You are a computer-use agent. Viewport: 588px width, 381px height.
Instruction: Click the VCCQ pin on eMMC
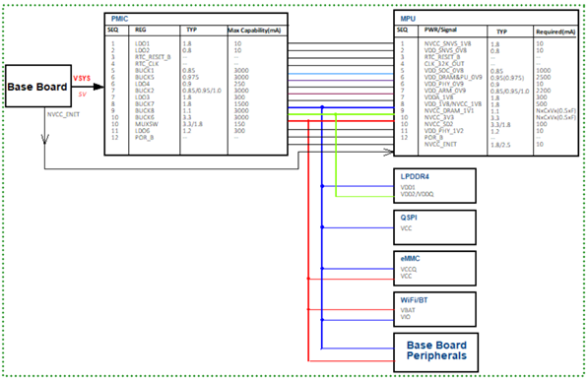409,269
